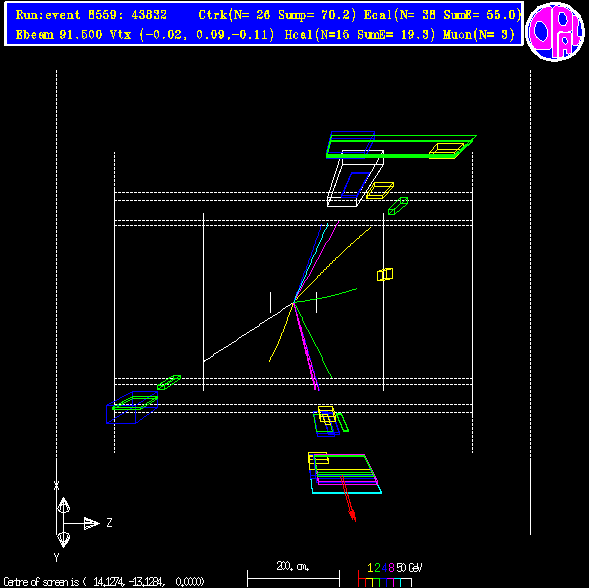Click the cyan 50 GeV legend bin

pyautogui.click(x=406, y=582)
